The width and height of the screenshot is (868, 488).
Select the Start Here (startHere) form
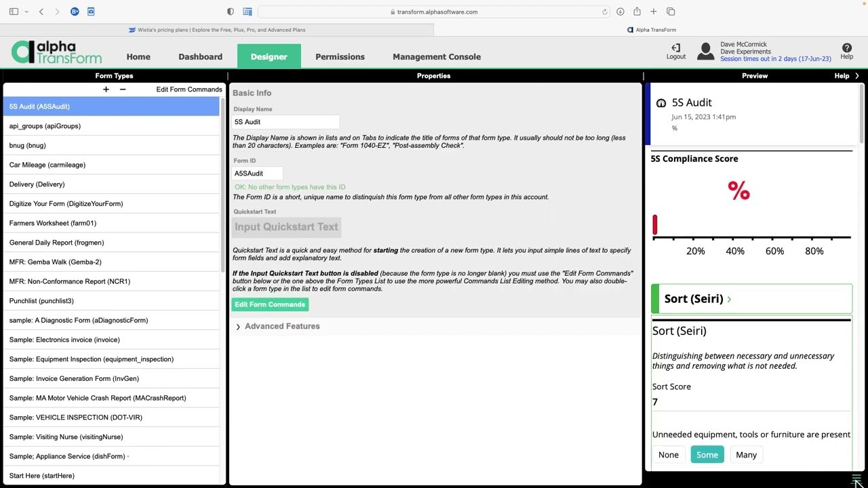tap(111, 476)
